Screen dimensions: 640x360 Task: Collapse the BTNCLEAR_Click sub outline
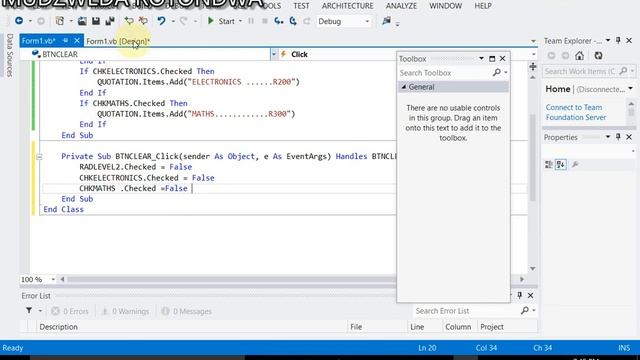(39, 156)
